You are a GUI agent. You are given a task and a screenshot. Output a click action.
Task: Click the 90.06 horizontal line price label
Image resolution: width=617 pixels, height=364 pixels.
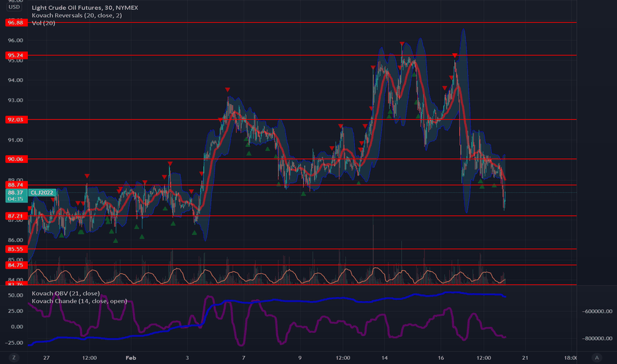click(x=16, y=159)
